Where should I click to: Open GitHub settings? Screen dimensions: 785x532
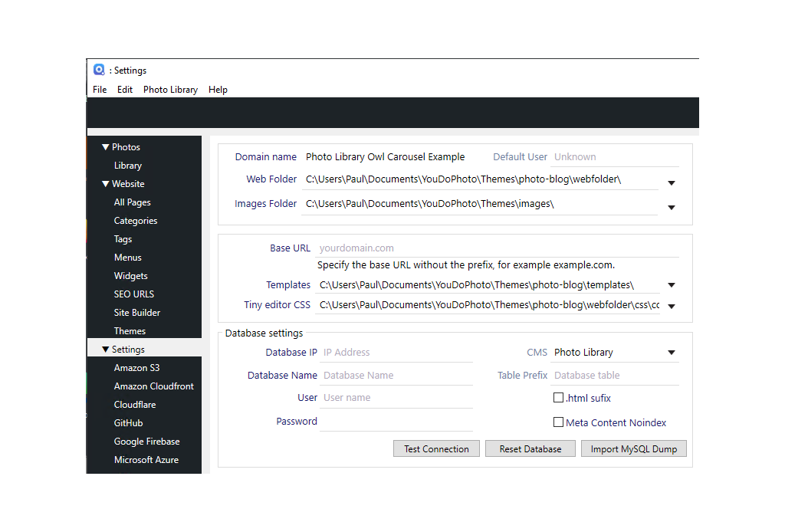tap(128, 423)
